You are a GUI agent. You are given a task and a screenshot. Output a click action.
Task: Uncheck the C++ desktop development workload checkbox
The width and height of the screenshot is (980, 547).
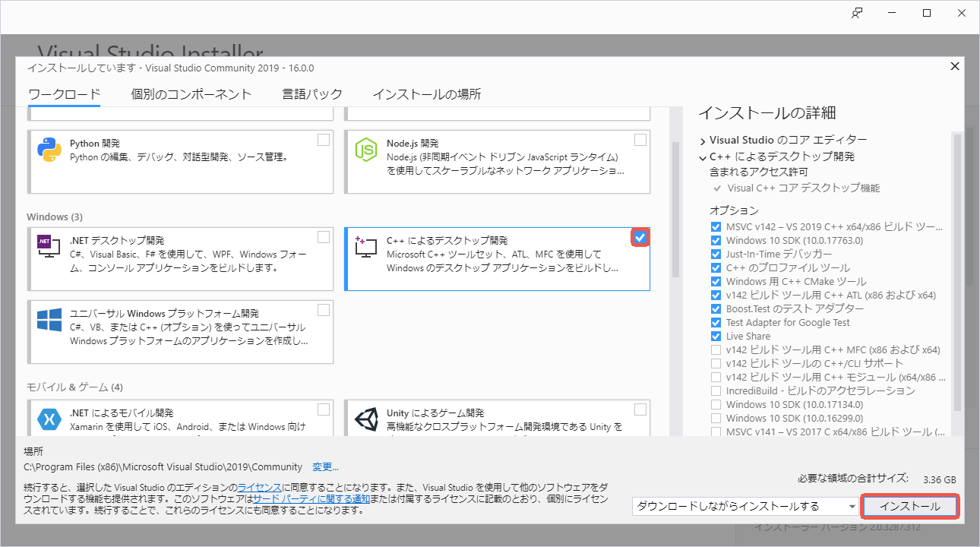(640, 238)
